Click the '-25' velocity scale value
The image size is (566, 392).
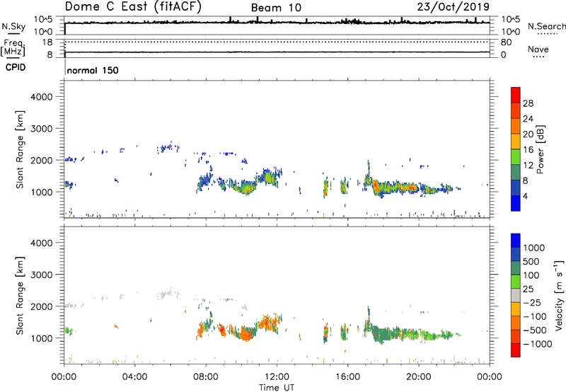click(532, 303)
